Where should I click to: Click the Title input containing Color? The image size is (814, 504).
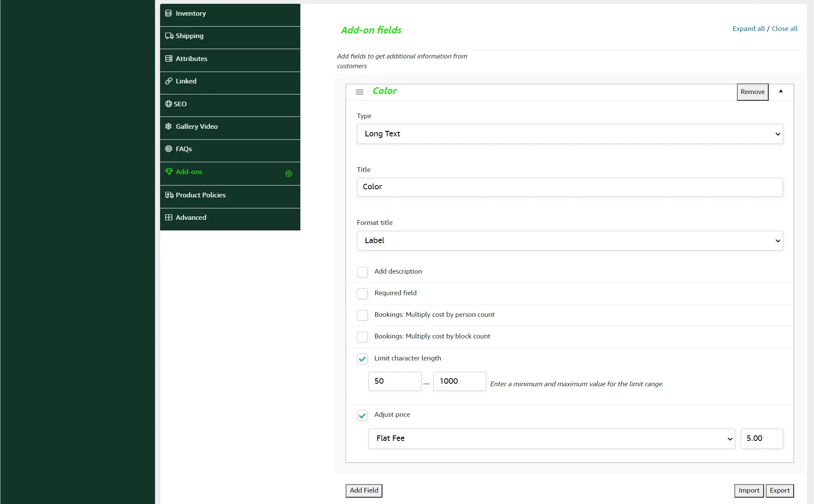tap(570, 187)
